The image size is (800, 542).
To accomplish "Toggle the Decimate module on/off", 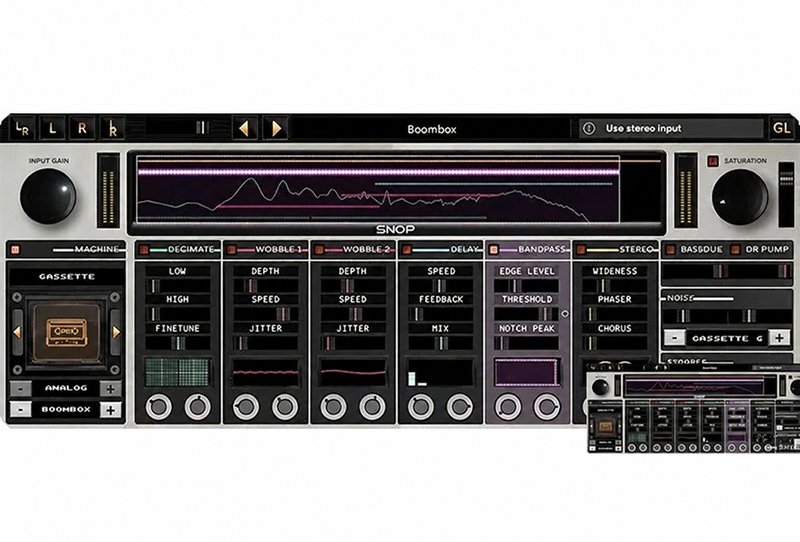I will coord(144,250).
